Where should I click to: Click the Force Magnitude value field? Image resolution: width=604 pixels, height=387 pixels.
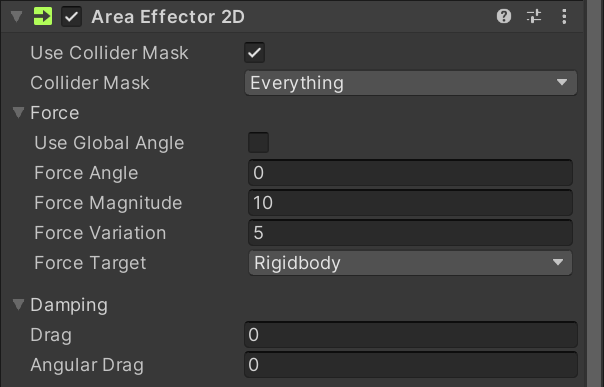(410, 203)
